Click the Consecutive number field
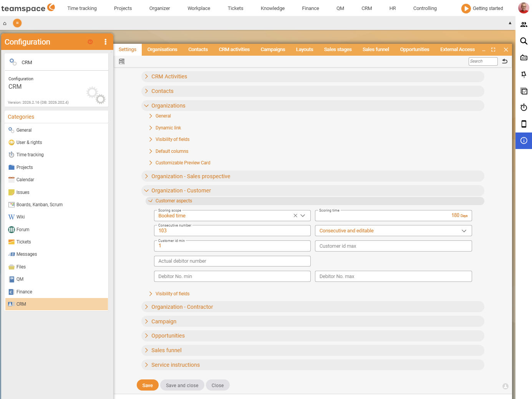Viewport: 532px width, 399px height. (x=232, y=231)
